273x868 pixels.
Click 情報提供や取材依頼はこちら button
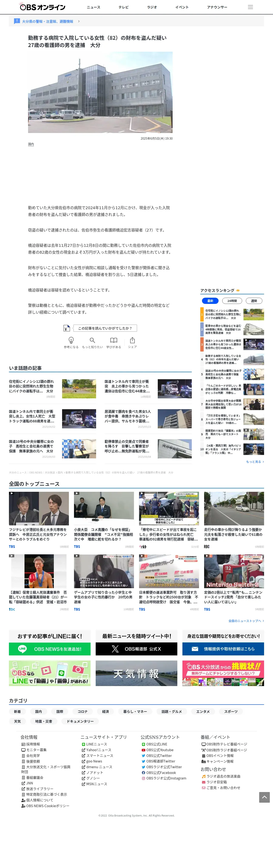[x=223, y=649]
